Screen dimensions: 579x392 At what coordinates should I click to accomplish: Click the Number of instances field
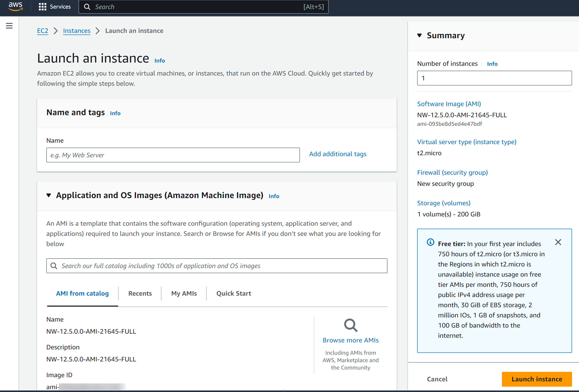494,78
